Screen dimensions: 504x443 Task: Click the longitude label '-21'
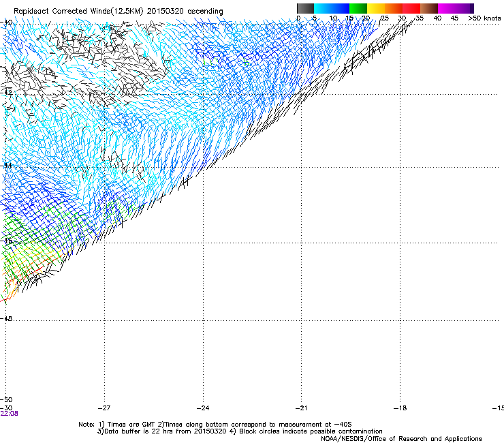(x=301, y=408)
